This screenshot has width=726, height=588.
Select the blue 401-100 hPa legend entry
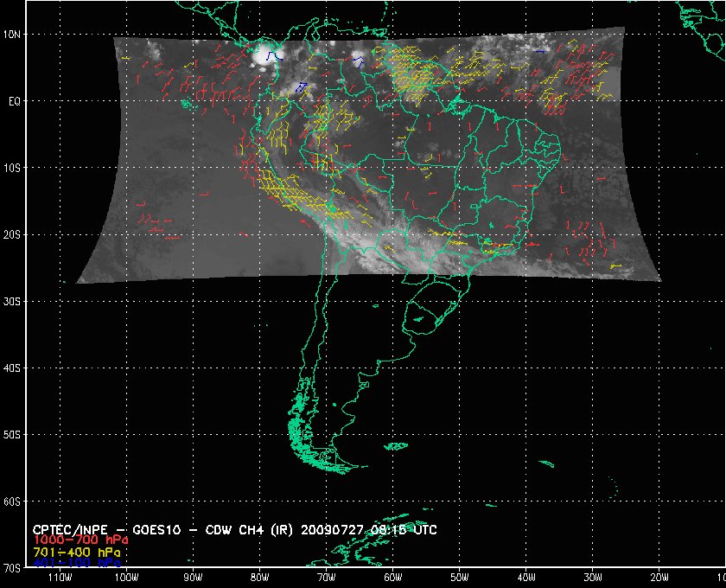[77, 563]
